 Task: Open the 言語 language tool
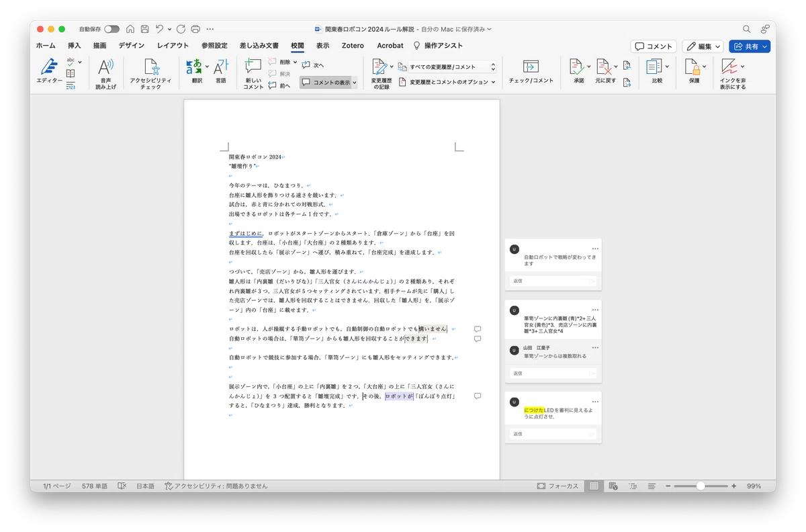tap(220, 71)
